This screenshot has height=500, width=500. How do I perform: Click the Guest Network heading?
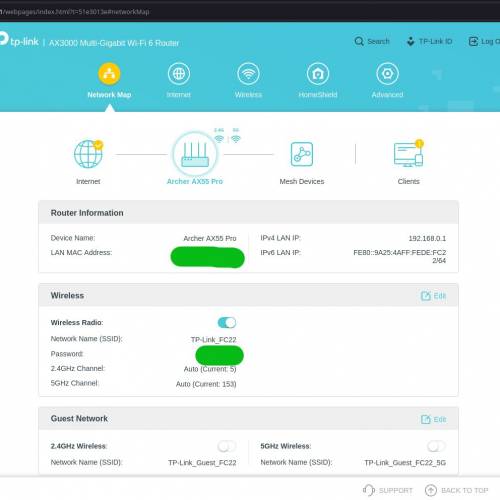[79, 418]
